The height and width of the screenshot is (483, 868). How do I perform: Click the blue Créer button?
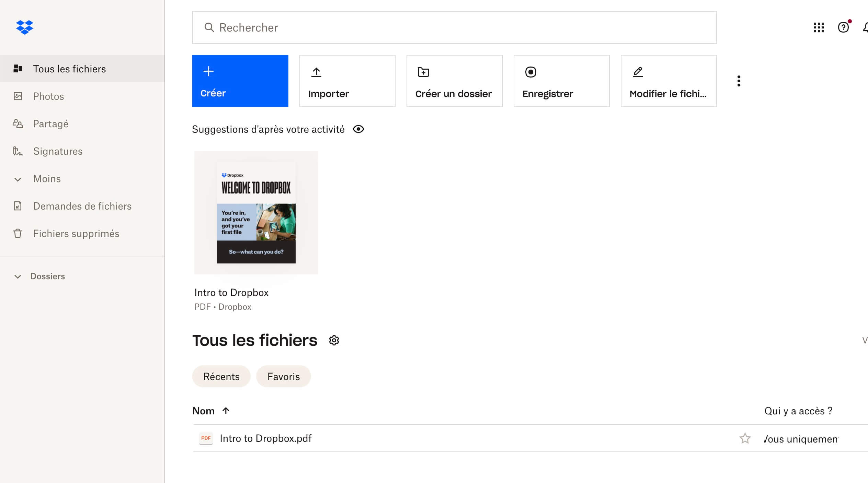240,81
